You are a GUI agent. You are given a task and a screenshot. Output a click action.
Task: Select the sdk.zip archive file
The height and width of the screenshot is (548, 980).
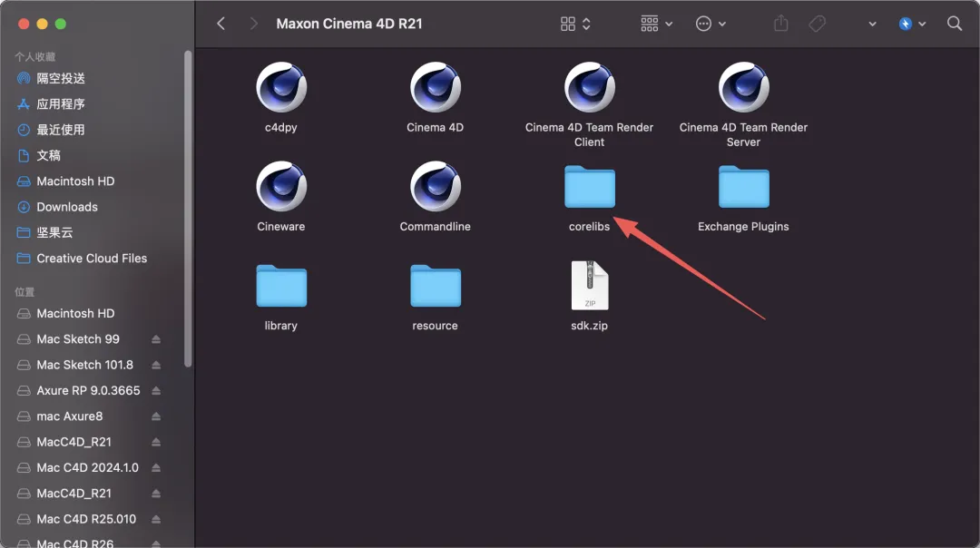pyautogui.click(x=590, y=286)
